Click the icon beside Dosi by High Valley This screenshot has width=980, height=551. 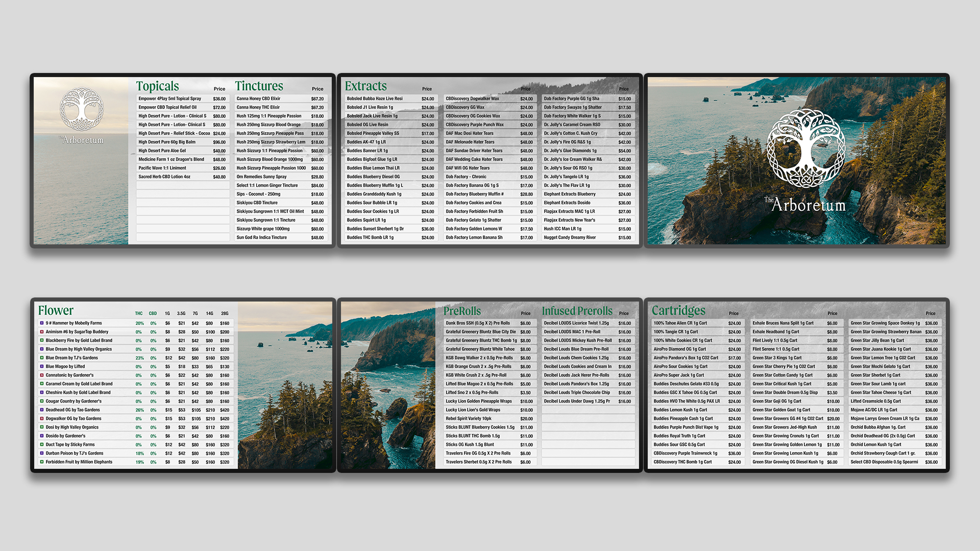pos(41,427)
